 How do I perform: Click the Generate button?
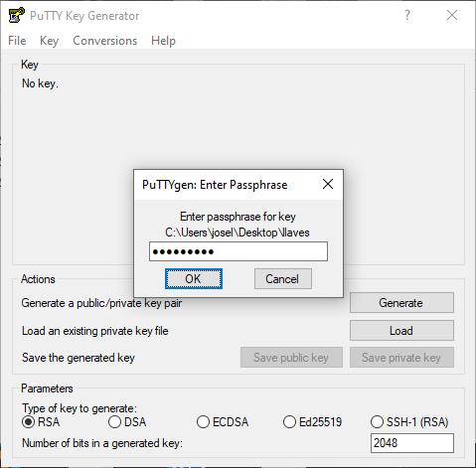401,303
